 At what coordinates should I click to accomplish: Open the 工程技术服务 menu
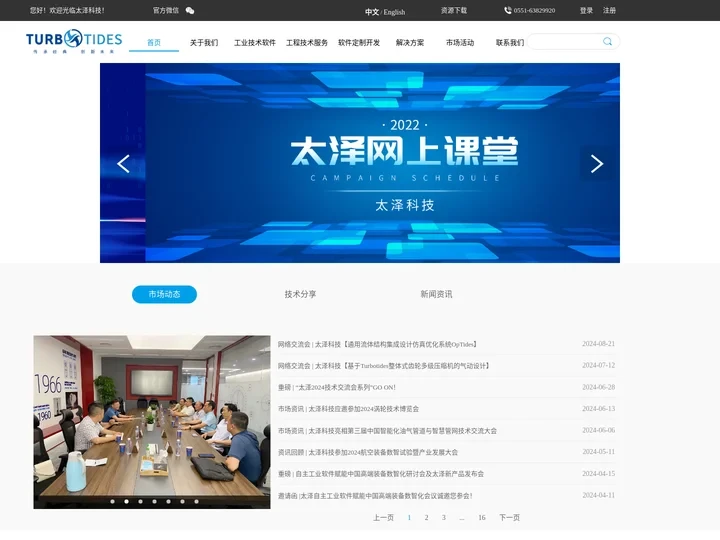coord(307,43)
